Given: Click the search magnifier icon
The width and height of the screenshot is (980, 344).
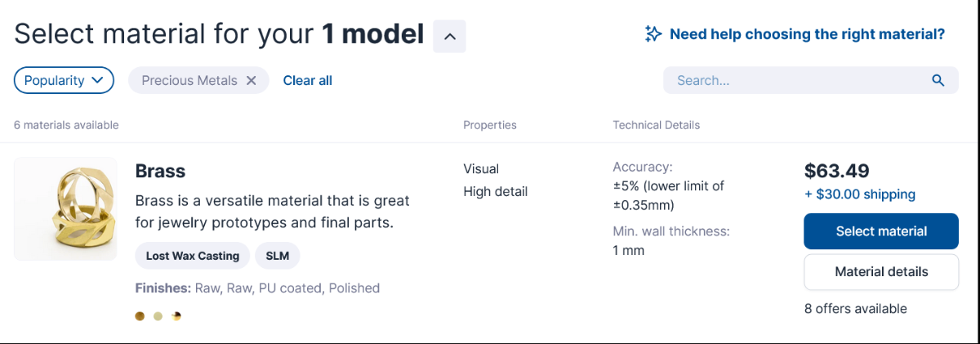Looking at the screenshot, I should [x=938, y=80].
